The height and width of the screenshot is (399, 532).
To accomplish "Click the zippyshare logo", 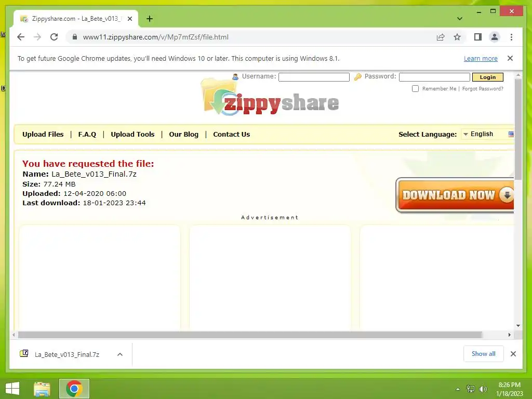I will [270, 98].
